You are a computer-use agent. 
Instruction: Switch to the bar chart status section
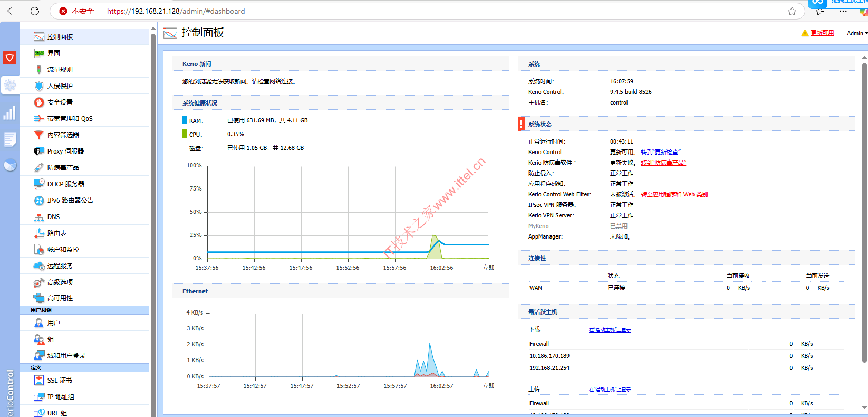[x=10, y=112]
